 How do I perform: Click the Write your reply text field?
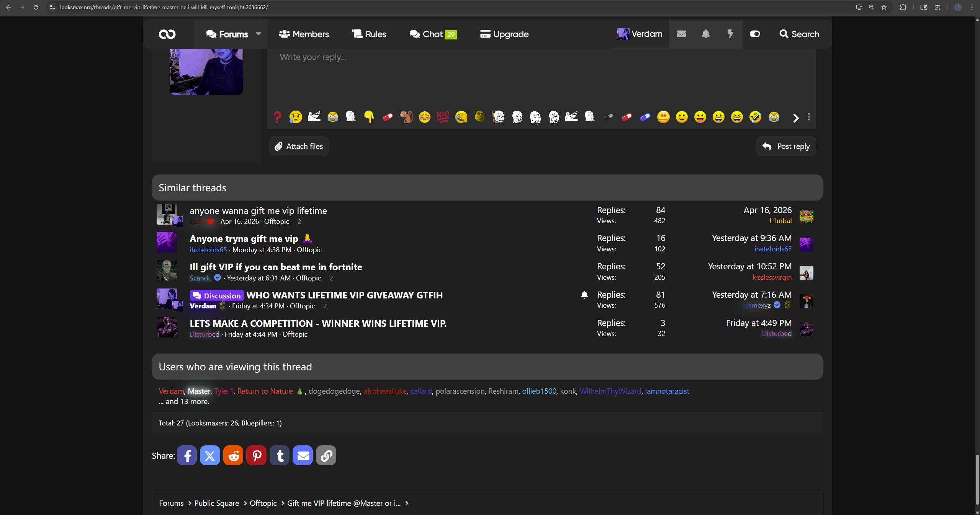[x=536, y=73]
